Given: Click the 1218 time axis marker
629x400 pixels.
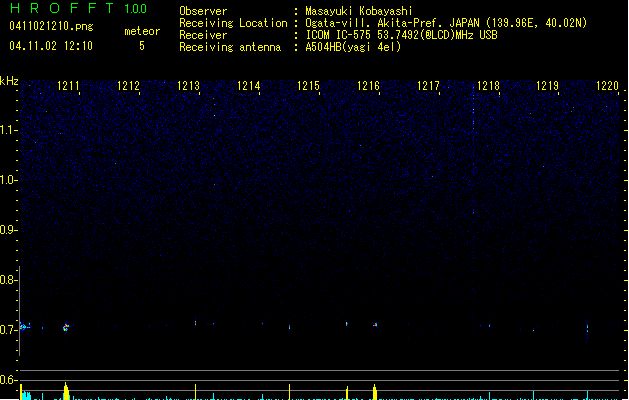Looking at the screenshot, I should pos(488,85).
